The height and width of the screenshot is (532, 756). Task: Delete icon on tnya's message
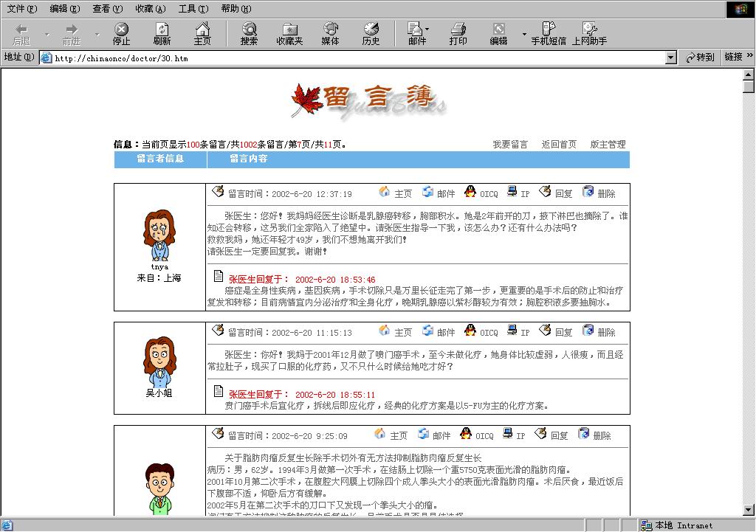click(588, 192)
